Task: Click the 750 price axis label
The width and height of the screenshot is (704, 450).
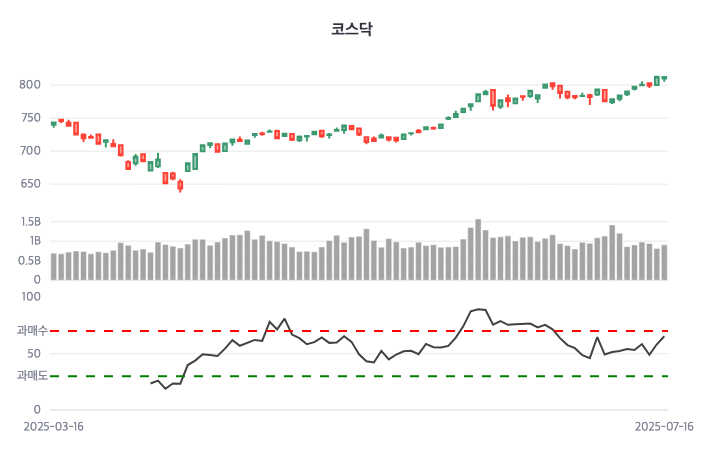Action: click(30, 118)
